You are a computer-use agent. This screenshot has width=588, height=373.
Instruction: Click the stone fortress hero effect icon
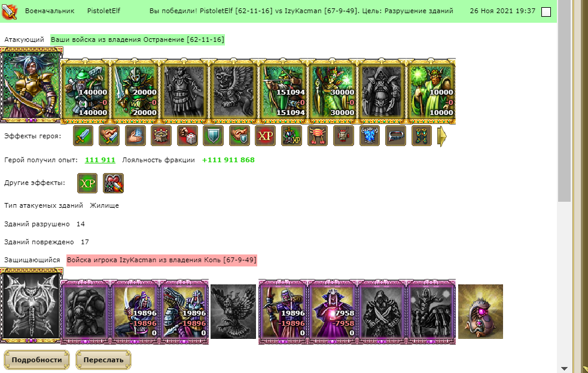click(161, 136)
